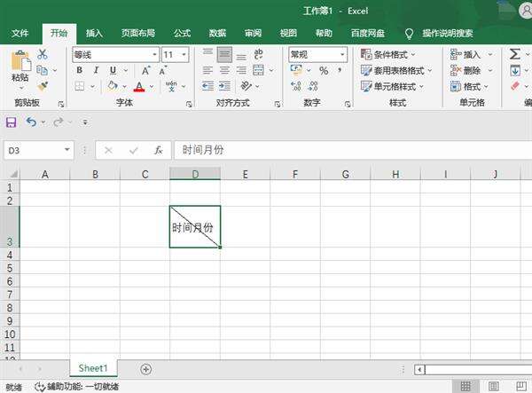The image size is (532, 393).
Task: Apply percent style to the cell
Action: [x=324, y=70]
